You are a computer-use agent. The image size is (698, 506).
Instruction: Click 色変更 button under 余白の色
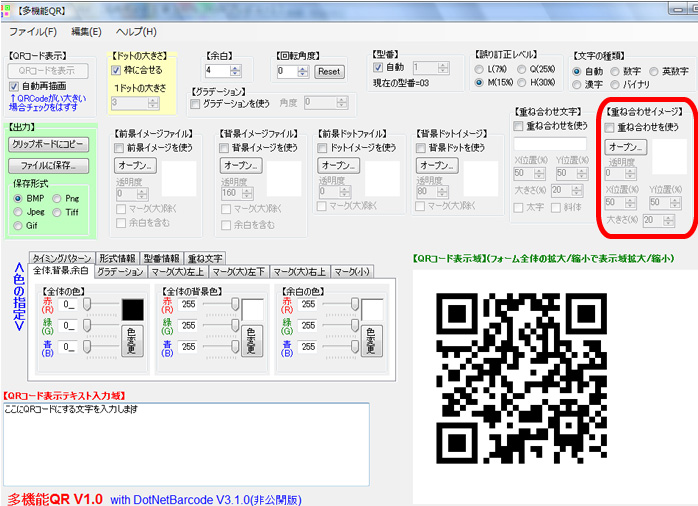(x=371, y=341)
